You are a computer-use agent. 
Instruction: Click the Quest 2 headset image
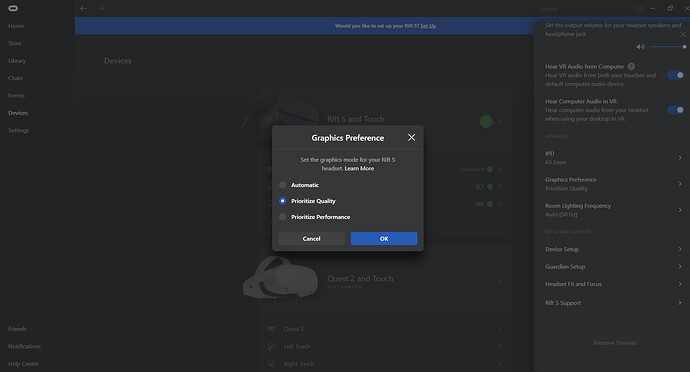tap(281, 277)
